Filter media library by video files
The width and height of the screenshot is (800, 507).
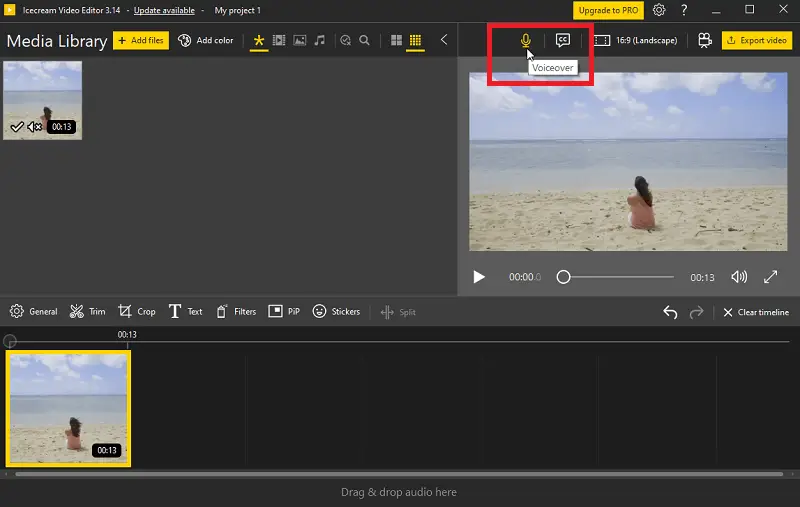279,40
